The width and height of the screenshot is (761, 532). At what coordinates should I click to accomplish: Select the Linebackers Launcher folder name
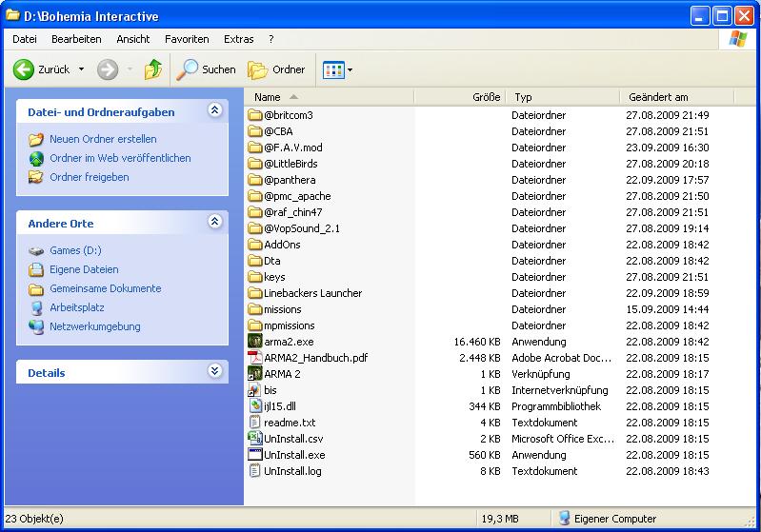(313, 293)
